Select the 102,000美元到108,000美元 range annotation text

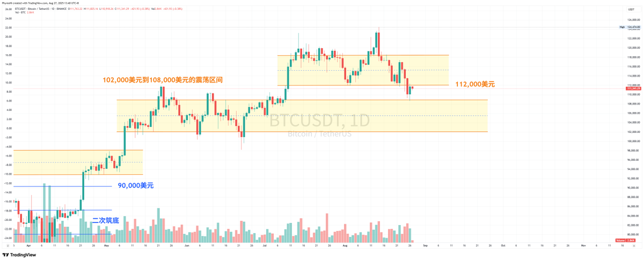[x=163, y=80]
